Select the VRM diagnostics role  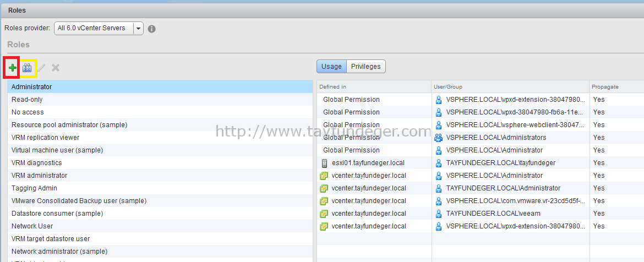click(x=160, y=162)
